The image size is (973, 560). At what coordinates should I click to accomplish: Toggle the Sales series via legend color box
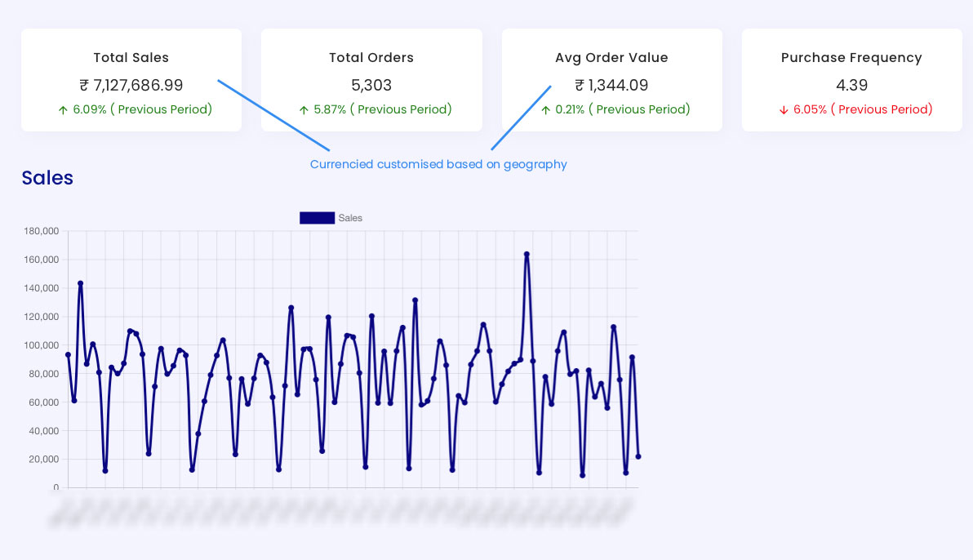(317, 218)
